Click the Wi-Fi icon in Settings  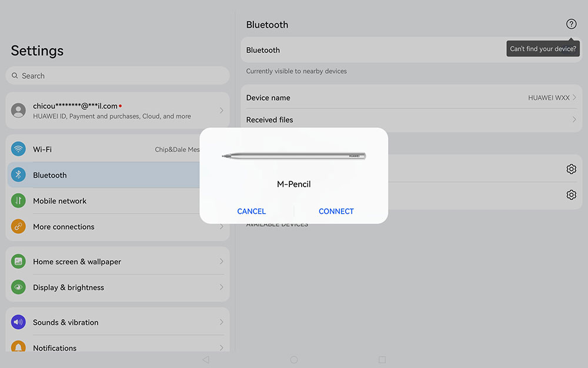pyautogui.click(x=18, y=150)
